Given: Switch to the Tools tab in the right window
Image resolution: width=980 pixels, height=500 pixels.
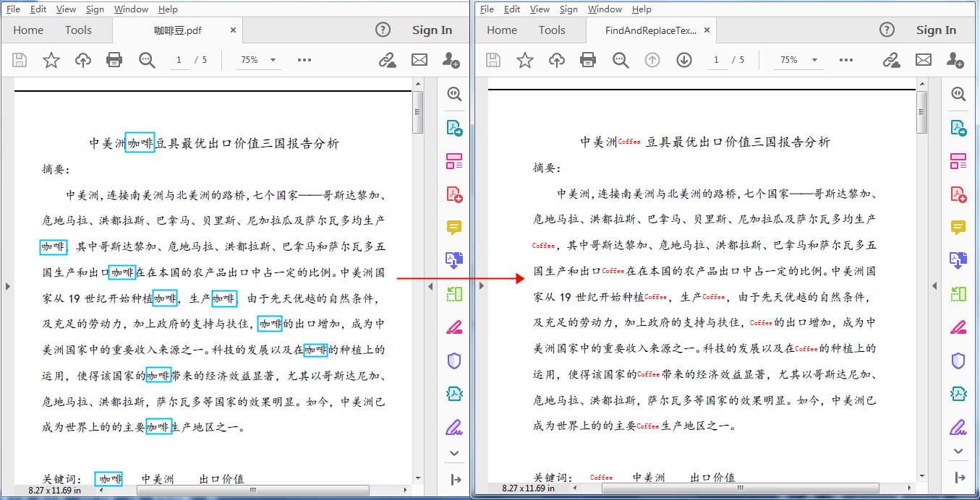Looking at the screenshot, I should coord(552,30).
